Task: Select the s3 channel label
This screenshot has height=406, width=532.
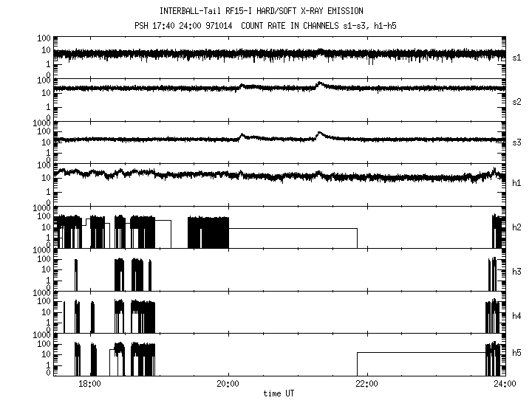Action: coord(517,142)
